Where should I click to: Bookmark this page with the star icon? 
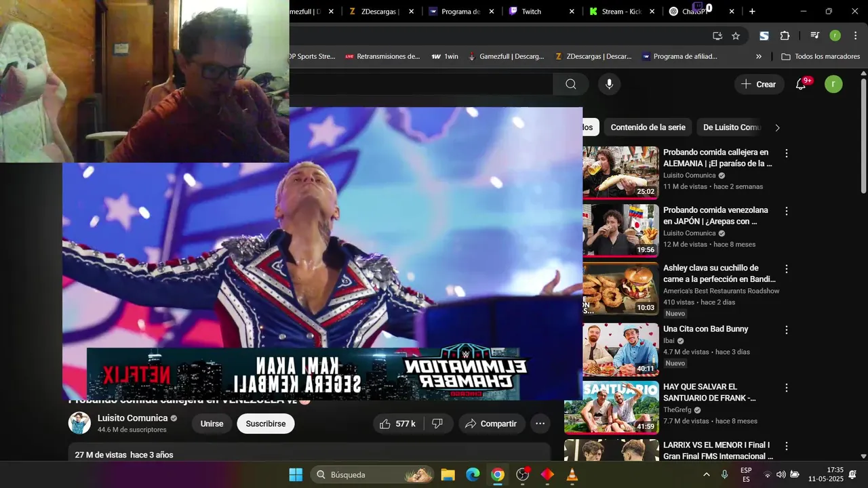(736, 36)
